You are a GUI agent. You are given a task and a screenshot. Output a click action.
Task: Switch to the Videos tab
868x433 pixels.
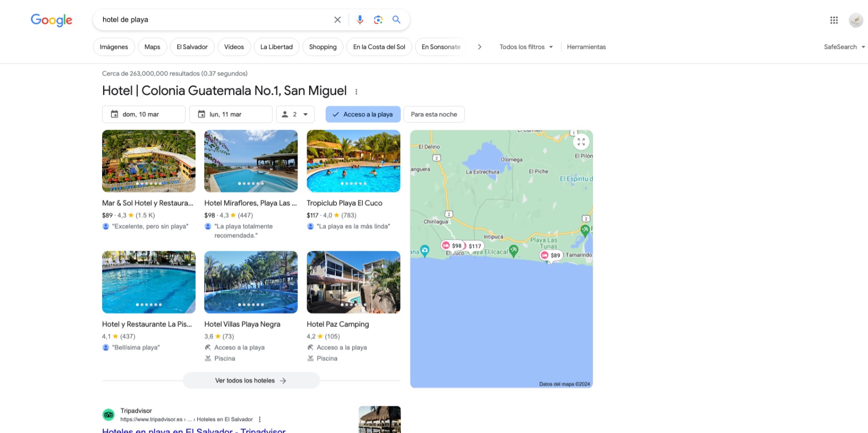tap(234, 47)
